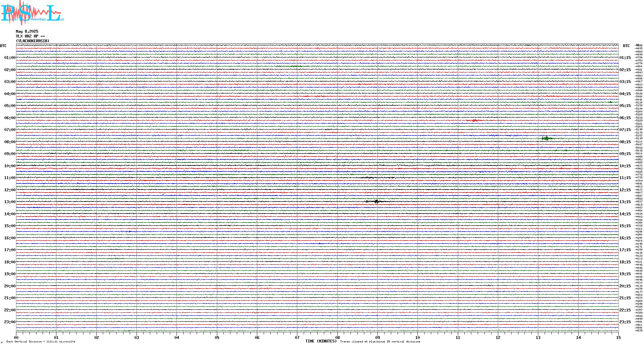Click the "03:00" hour label

[x=10, y=82]
